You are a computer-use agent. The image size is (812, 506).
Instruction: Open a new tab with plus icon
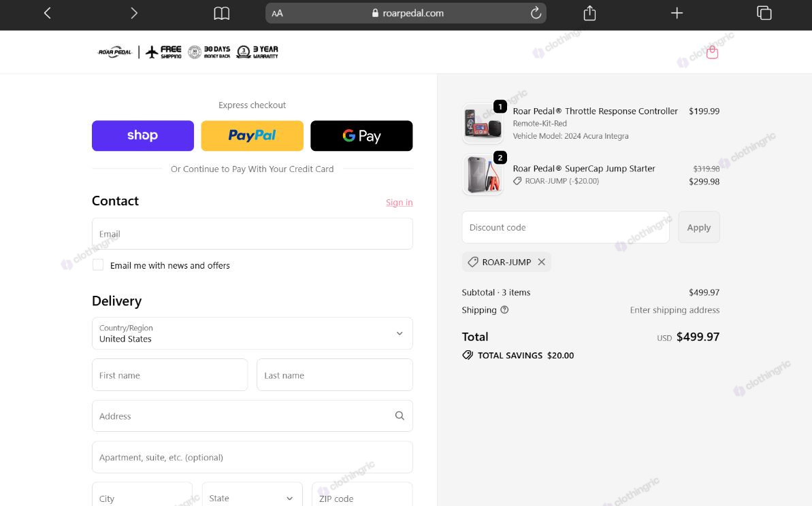[677, 13]
